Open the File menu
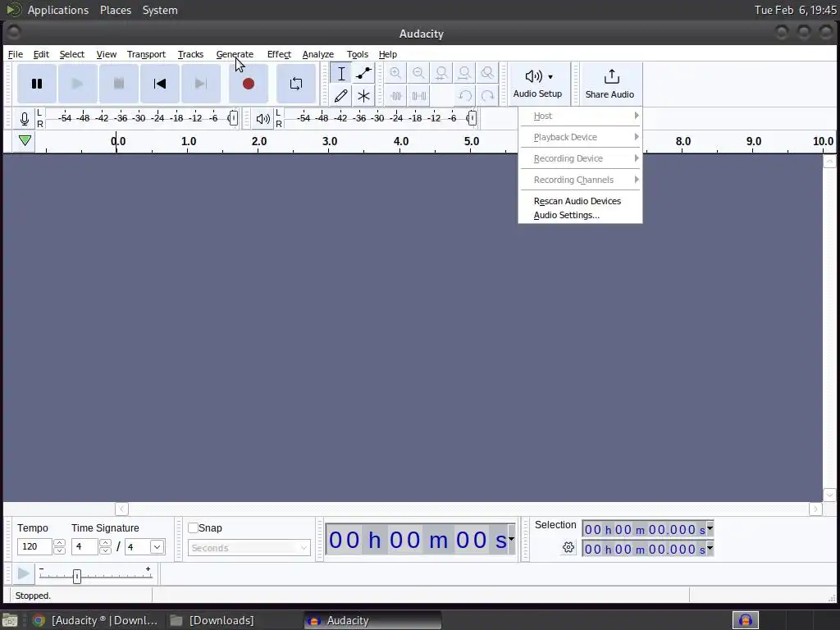The image size is (840, 630). coord(15,54)
